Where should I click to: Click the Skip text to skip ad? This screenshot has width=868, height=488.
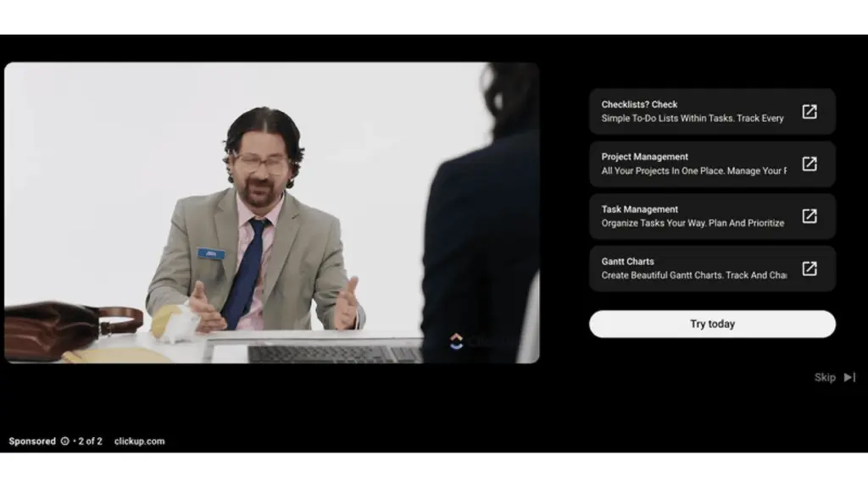pyautogui.click(x=825, y=377)
